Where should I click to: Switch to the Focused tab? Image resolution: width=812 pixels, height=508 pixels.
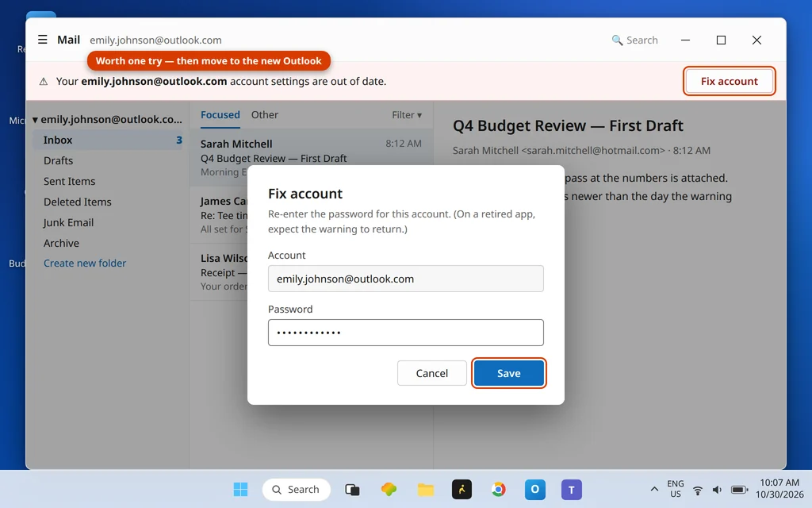point(220,114)
